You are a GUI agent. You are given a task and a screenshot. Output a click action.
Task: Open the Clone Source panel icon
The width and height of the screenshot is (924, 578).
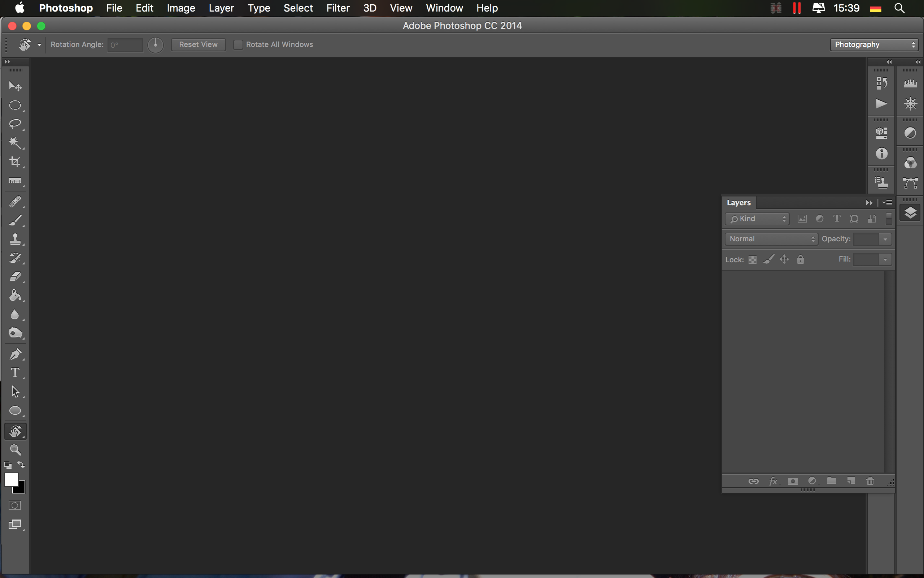[881, 183]
